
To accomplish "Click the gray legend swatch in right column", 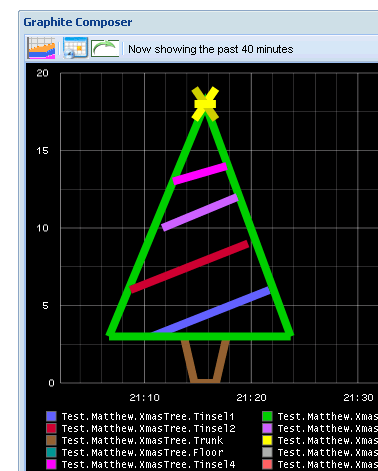I will point(267,452).
